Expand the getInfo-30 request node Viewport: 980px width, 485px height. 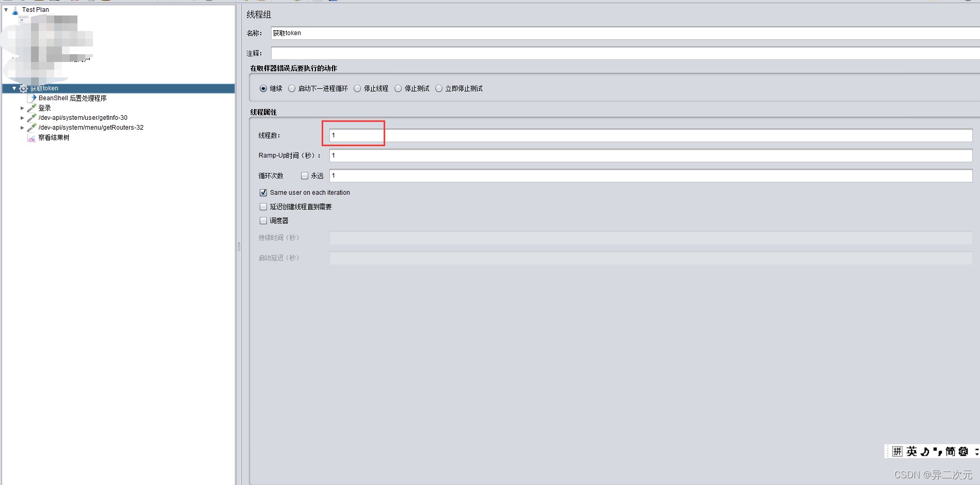tap(22, 118)
